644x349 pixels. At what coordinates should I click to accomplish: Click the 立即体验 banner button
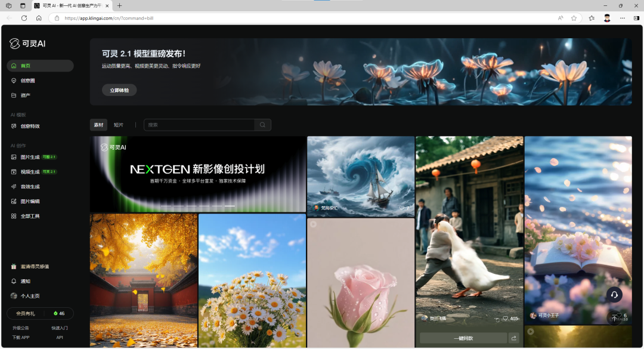tap(119, 90)
